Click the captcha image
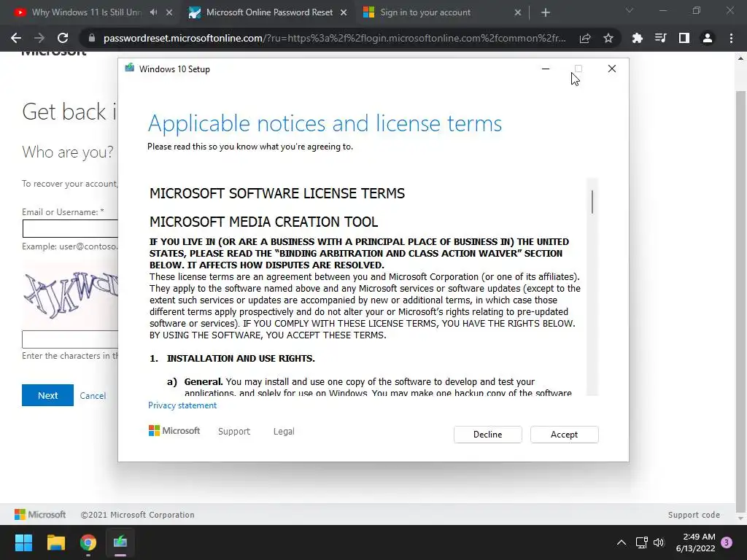This screenshot has height=560, width=747. pos(70,296)
